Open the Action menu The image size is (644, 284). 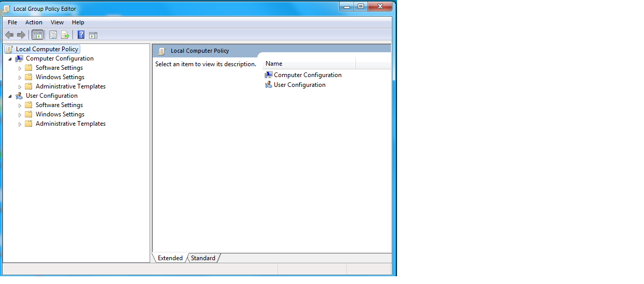pos(34,22)
